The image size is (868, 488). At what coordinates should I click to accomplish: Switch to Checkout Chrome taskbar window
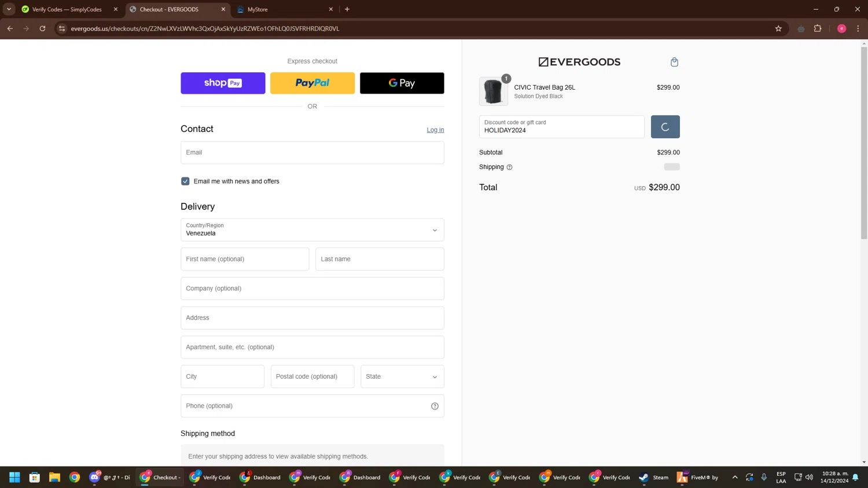point(160,477)
